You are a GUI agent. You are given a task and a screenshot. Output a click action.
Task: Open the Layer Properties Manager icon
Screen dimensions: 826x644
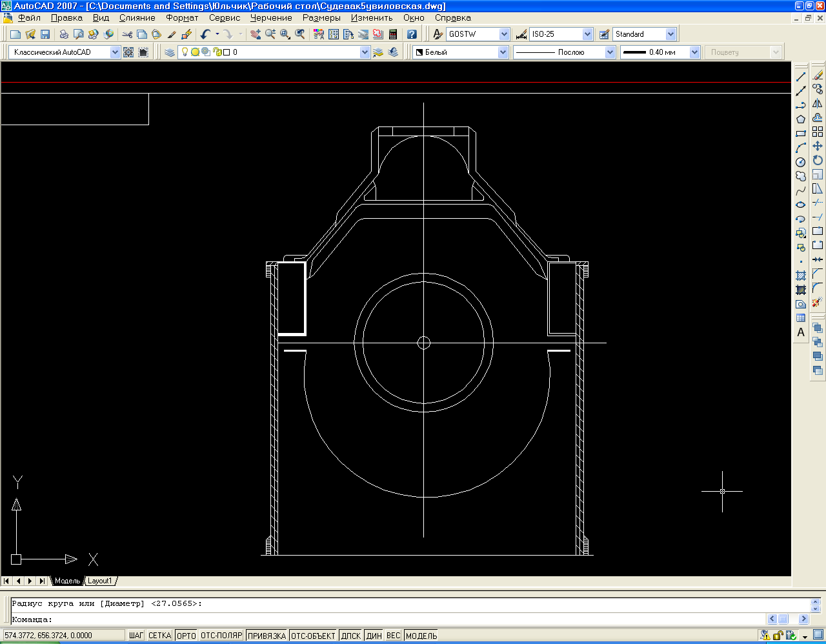[x=170, y=52]
